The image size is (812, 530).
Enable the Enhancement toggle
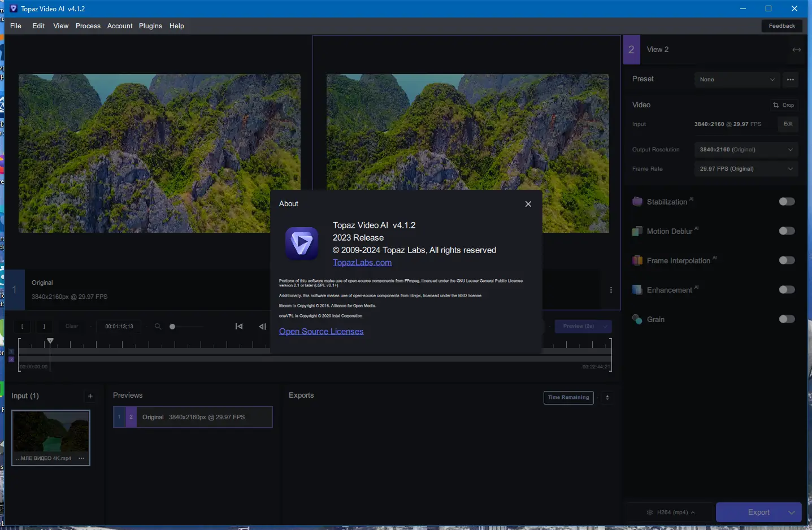click(x=787, y=290)
